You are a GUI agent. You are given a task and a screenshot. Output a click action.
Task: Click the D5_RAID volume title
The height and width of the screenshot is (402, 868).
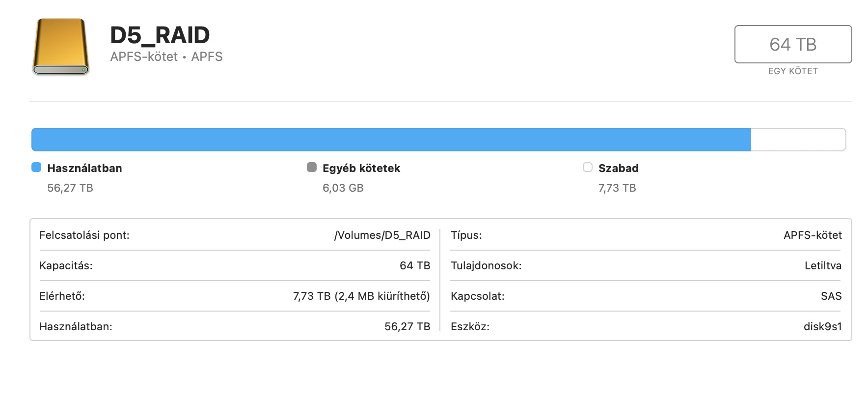[x=160, y=35]
